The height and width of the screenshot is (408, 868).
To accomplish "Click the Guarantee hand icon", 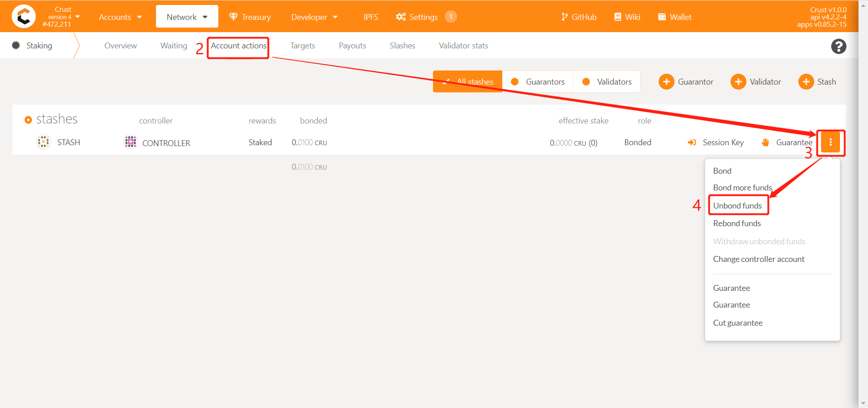I will [x=765, y=142].
